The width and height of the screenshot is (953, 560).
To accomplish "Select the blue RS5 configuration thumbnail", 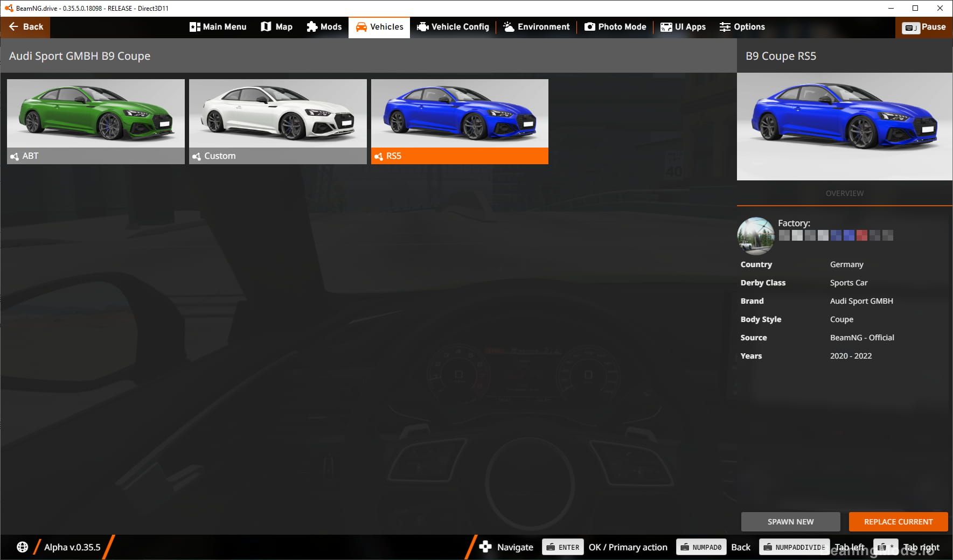I will click(x=460, y=122).
